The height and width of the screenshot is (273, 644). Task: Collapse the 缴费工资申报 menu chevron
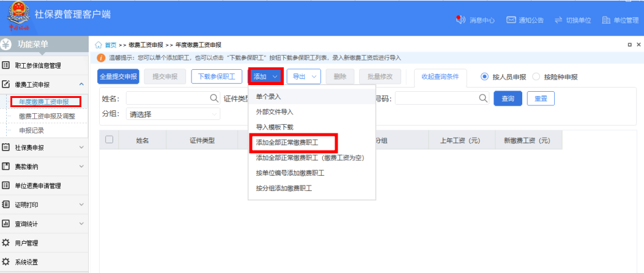81,84
